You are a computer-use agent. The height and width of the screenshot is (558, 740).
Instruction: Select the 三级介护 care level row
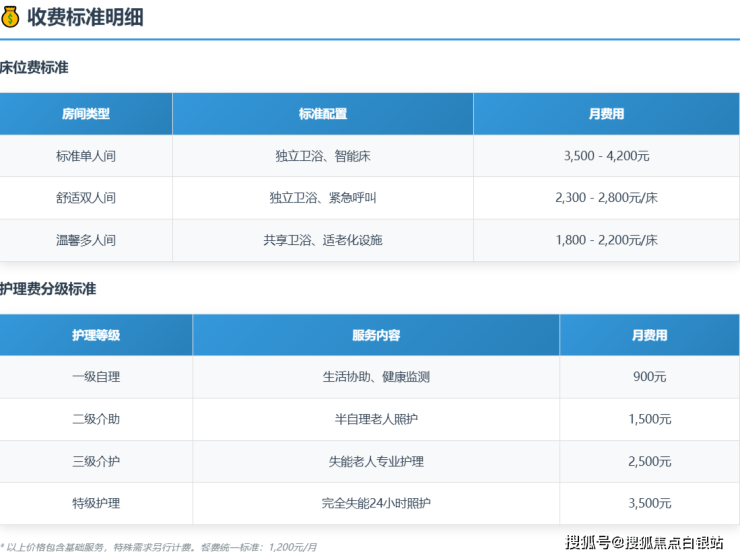tap(96, 461)
